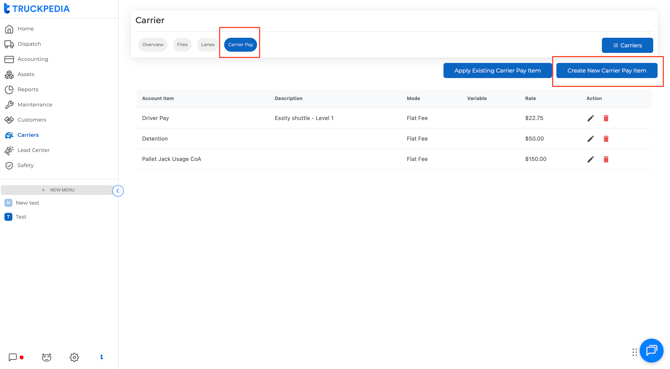Select the Detention account item cell

tap(155, 139)
